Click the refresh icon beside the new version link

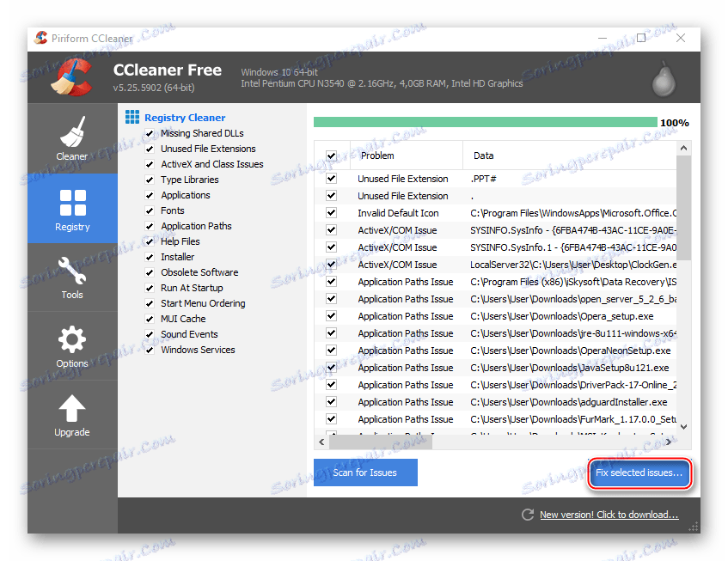pos(528,514)
